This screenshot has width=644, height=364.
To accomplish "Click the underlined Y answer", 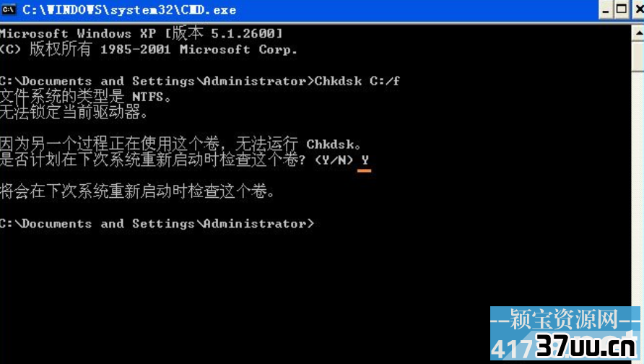I will click(x=365, y=160).
